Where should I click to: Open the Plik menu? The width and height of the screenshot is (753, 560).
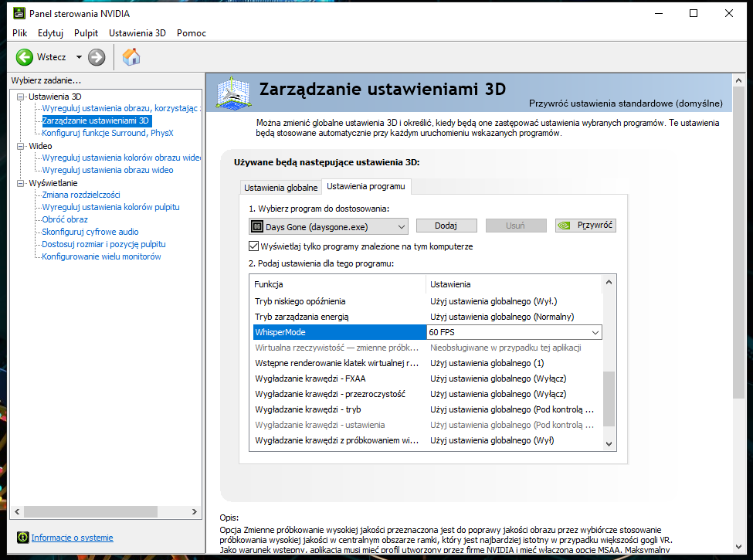tap(19, 33)
